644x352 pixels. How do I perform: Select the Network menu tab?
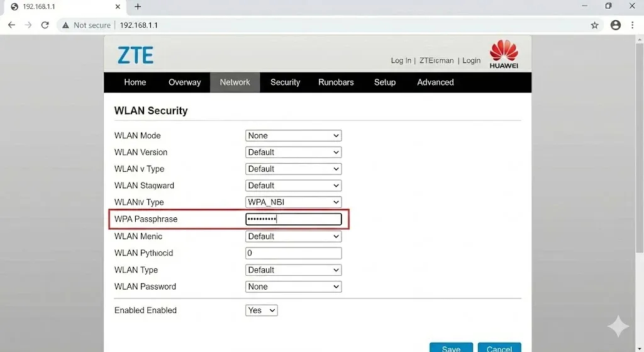pos(235,82)
